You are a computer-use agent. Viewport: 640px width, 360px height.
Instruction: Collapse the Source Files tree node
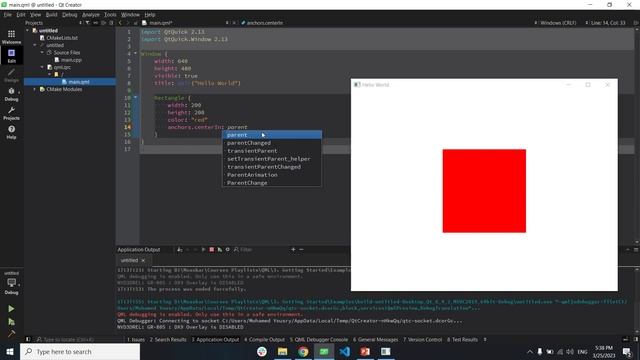pos(42,53)
